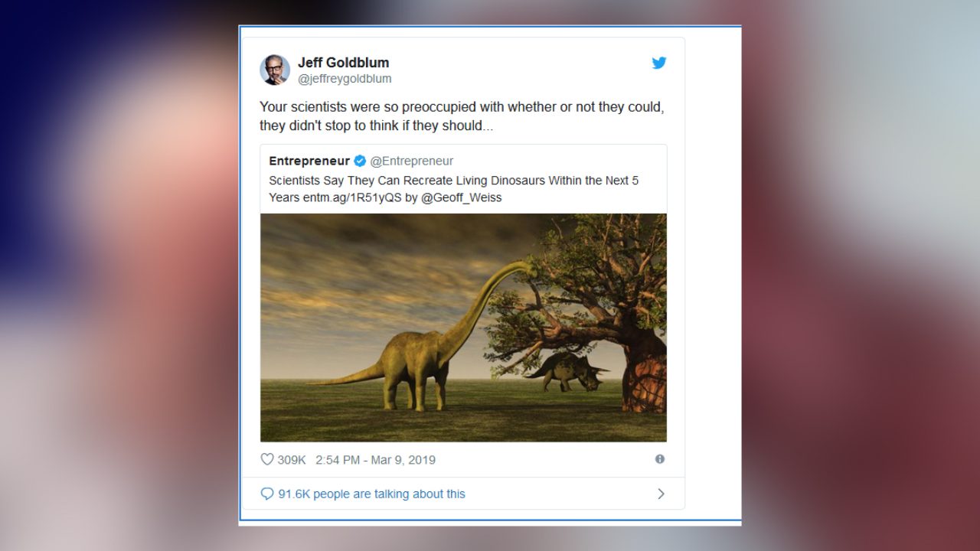Open the @jeffreygoldblum handle link

(x=345, y=79)
